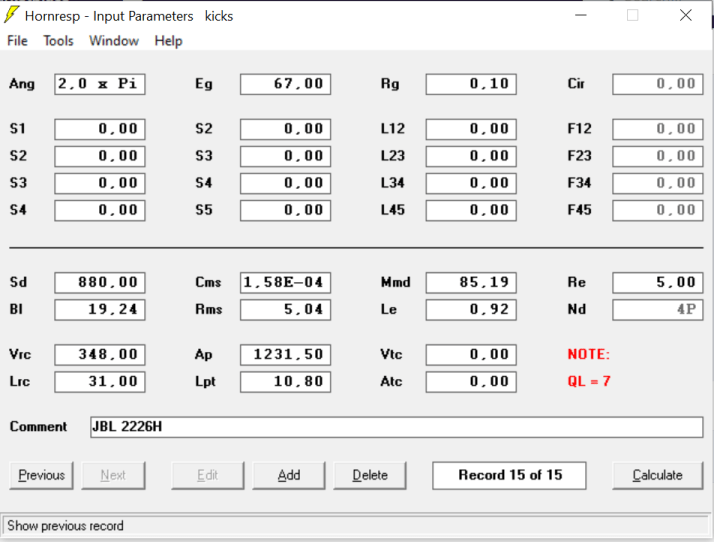Click the greyed-out Edit button
This screenshot has height=542, width=714.
tap(208, 476)
